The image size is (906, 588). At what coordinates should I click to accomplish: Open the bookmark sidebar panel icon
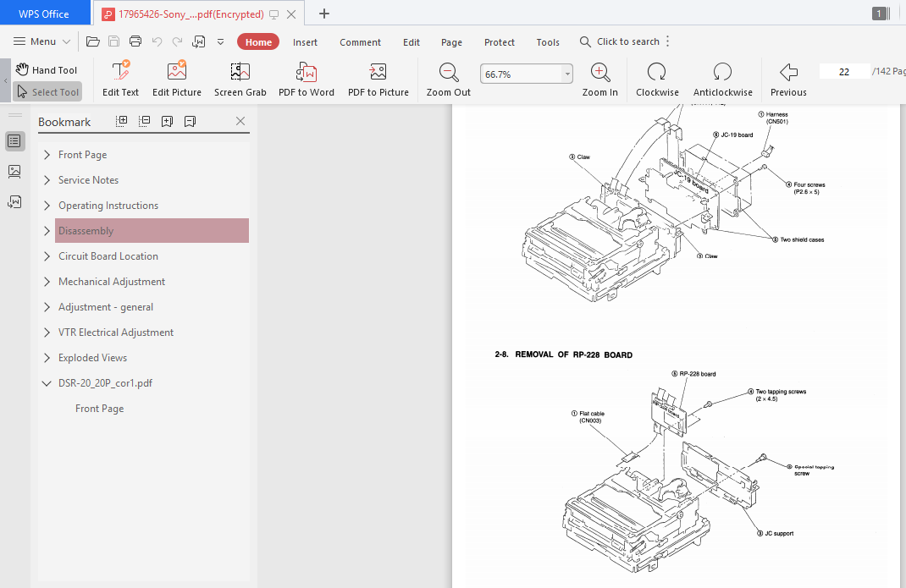(x=14, y=141)
